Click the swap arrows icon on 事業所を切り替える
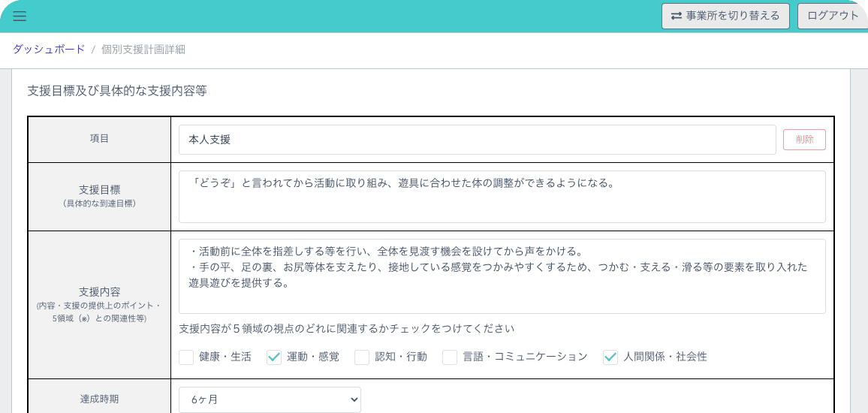The height and width of the screenshot is (413, 868). [677, 16]
